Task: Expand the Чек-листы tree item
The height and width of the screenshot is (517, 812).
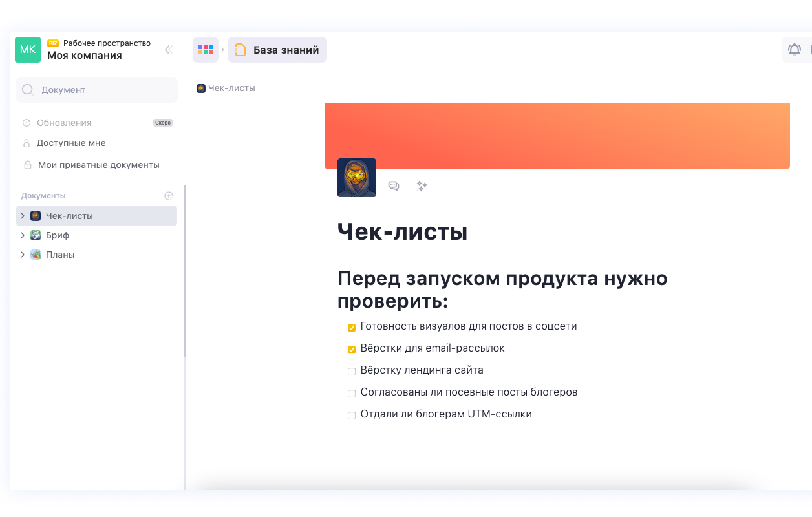Action: pos(22,215)
